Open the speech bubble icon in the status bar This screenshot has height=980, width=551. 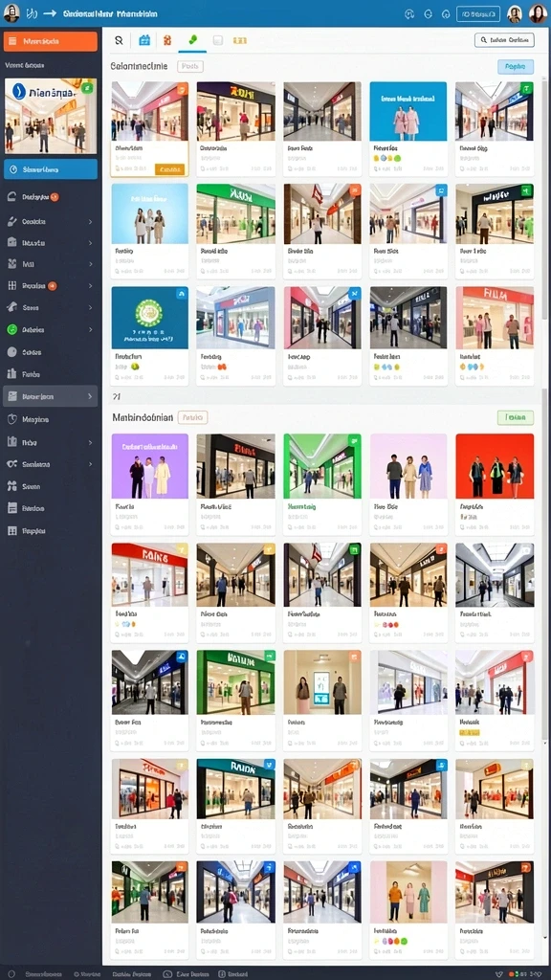pyautogui.click(x=166, y=973)
